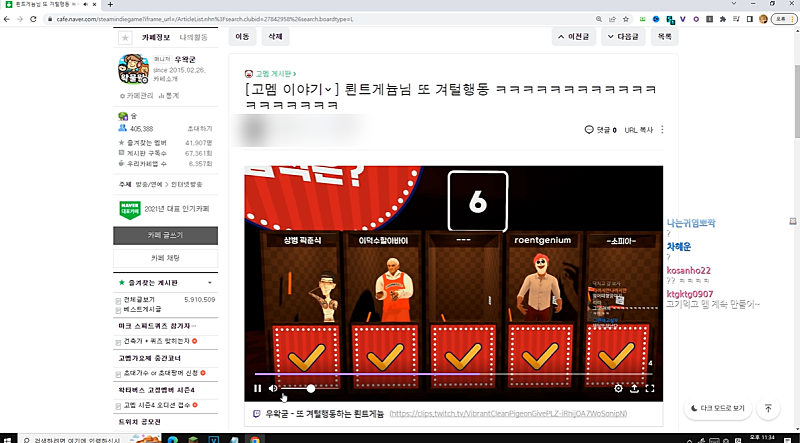800x443 pixels.
Task: Click the Twitch logo beside clip title
Action: pyautogui.click(x=257, y=414)
